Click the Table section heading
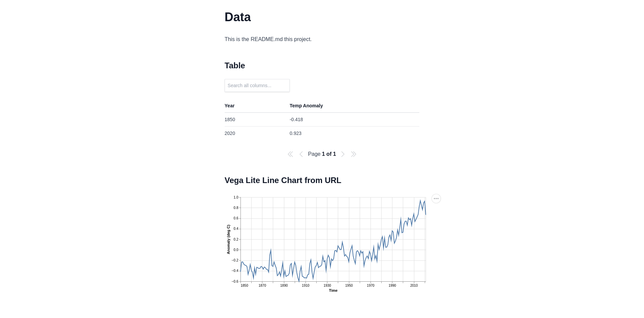The image size is (644, 318). (234, 66)
